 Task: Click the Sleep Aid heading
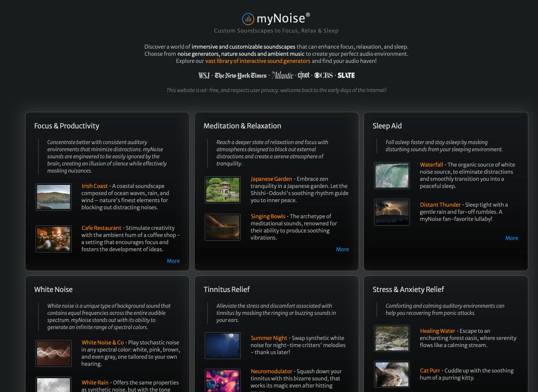pos(387,126)
